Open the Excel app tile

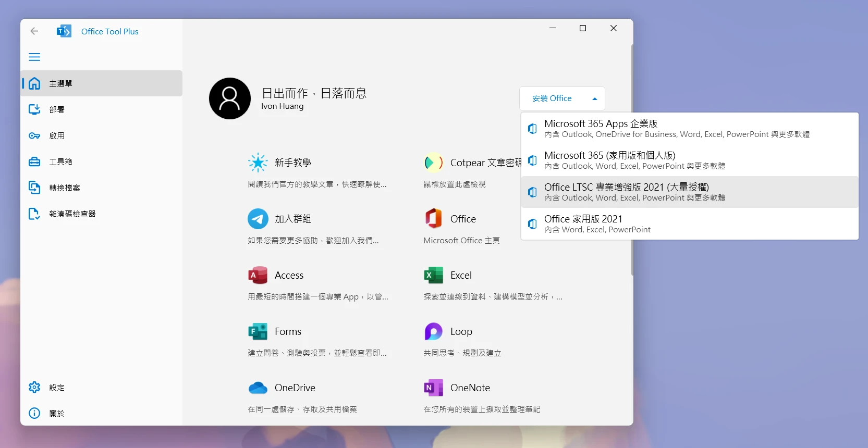click(460, 275)
